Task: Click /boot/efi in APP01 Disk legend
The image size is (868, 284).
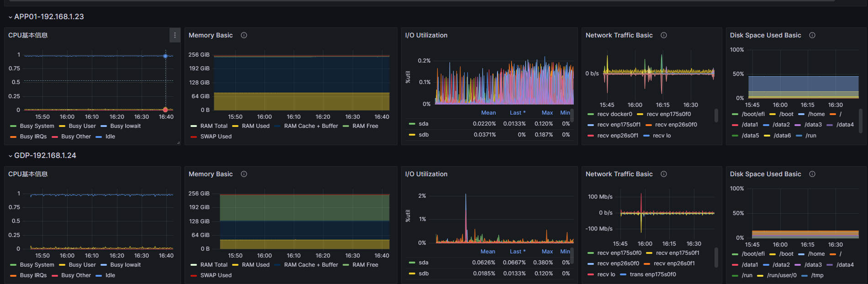Action: coord(753,114)
